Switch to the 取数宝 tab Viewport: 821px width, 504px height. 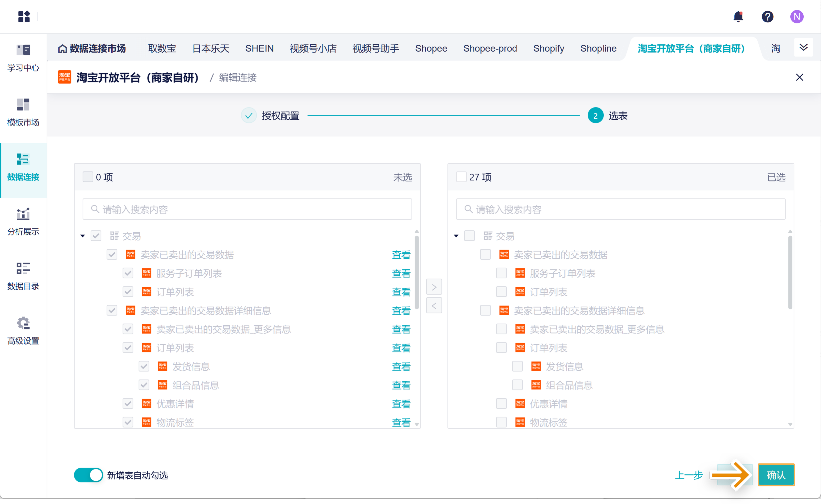click(x=162, y=49)
